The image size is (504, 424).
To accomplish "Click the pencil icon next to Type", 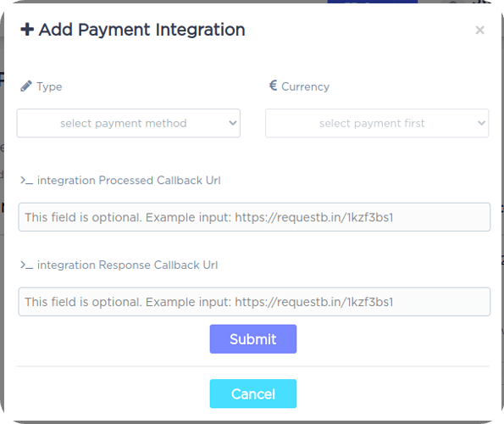I will [x=26, y=86].
